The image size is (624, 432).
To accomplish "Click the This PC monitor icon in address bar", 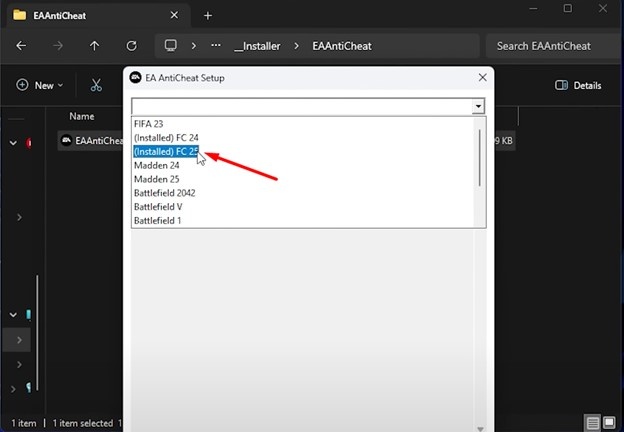I will coord(171,46).
